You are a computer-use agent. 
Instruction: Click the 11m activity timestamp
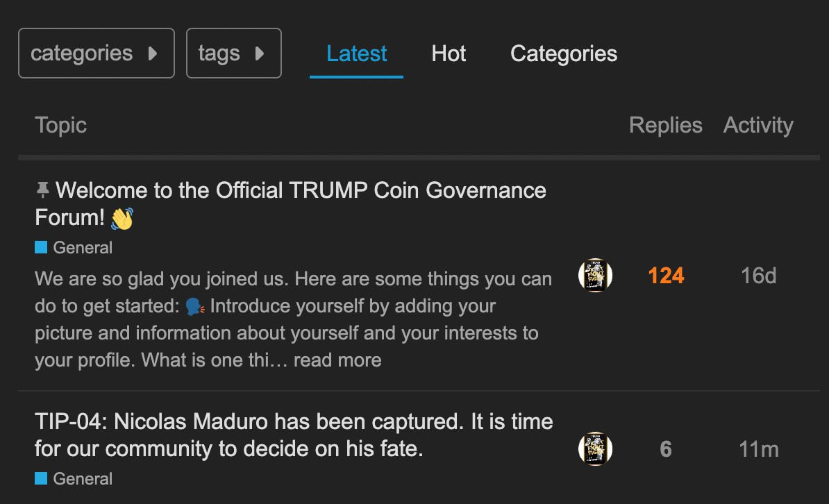[758, 449]
